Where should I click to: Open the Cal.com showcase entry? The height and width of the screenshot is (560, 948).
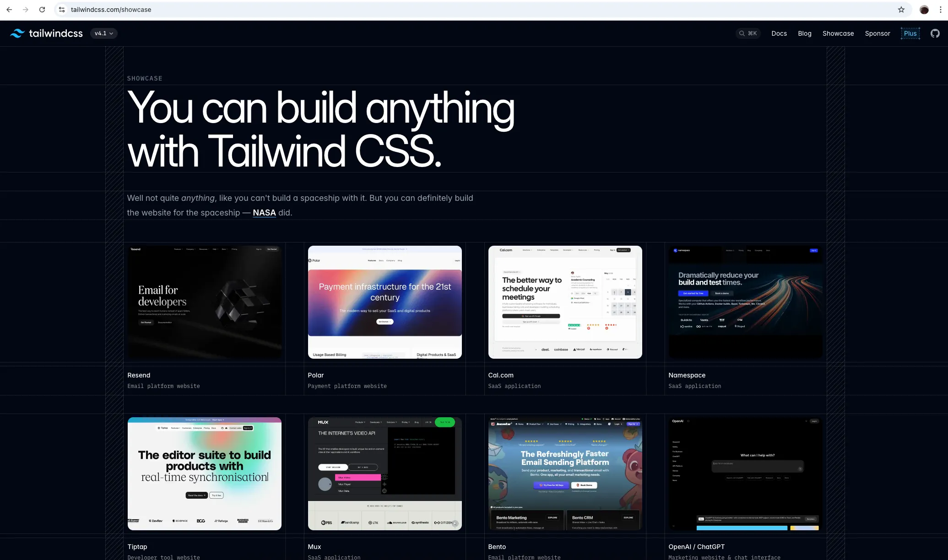565,302
